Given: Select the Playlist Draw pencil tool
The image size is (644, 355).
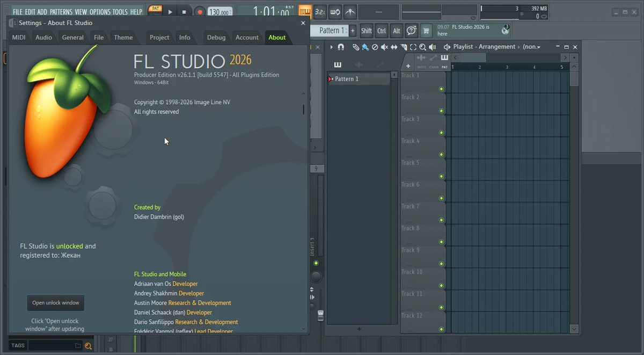Looking at the screenshot, I should pyautogui.click(x=355, y=47).
